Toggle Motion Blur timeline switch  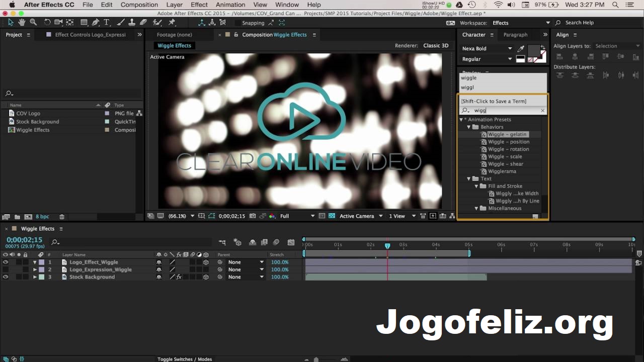(276, 242)
